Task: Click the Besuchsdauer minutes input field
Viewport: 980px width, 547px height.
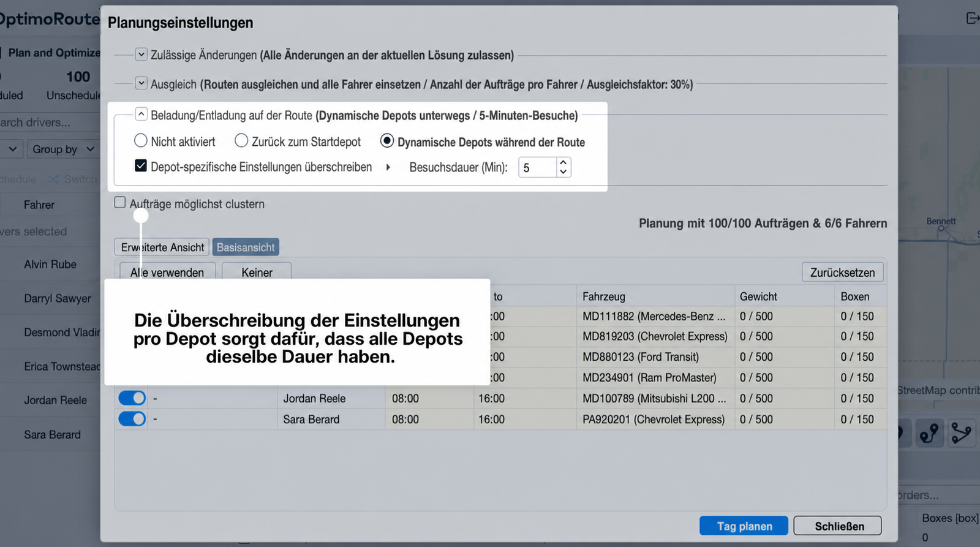Action: coord(538,167)
